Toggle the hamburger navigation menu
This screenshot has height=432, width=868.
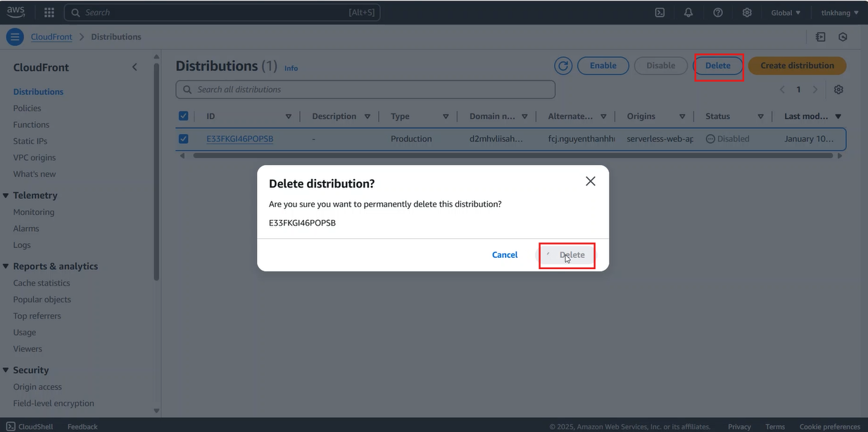15,37
